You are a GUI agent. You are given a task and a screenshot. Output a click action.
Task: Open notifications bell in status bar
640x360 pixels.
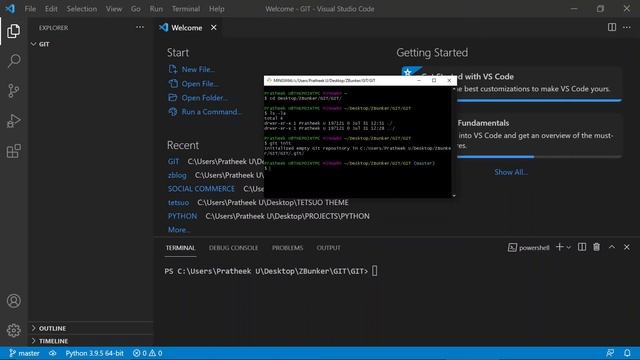[627, 353]
